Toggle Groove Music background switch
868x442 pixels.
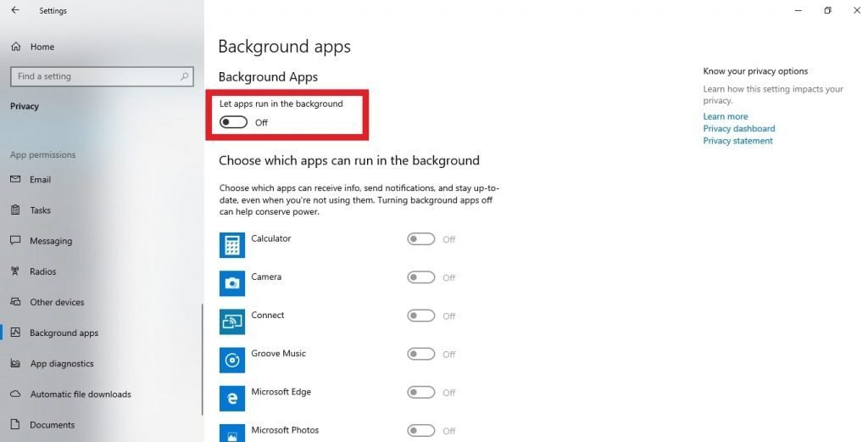click(x=421, y=354)
